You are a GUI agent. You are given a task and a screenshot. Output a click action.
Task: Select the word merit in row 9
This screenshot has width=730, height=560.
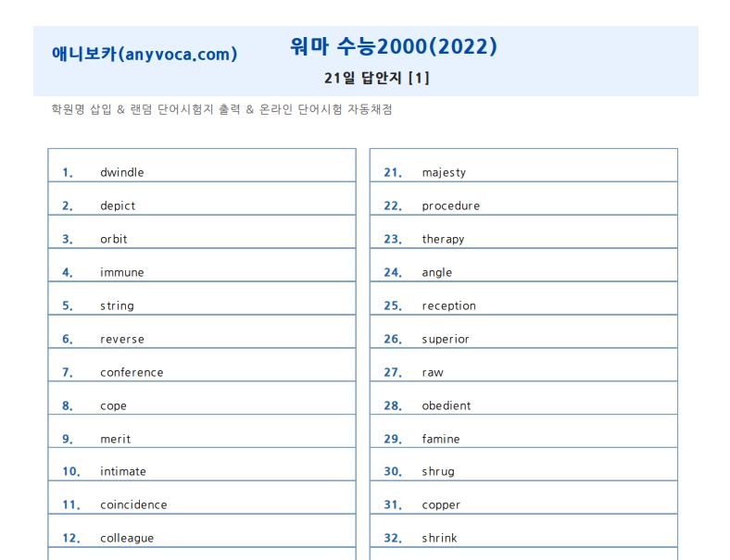(x=116, y=439)
